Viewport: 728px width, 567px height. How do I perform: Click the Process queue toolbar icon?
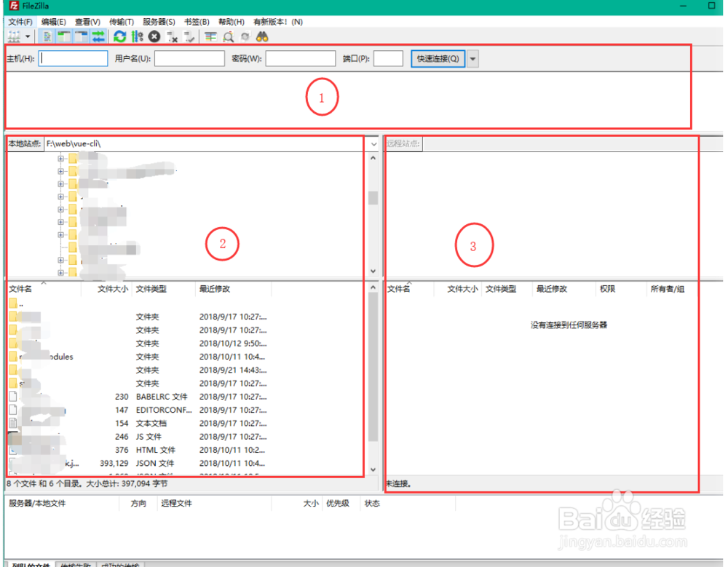coord(138,36)
